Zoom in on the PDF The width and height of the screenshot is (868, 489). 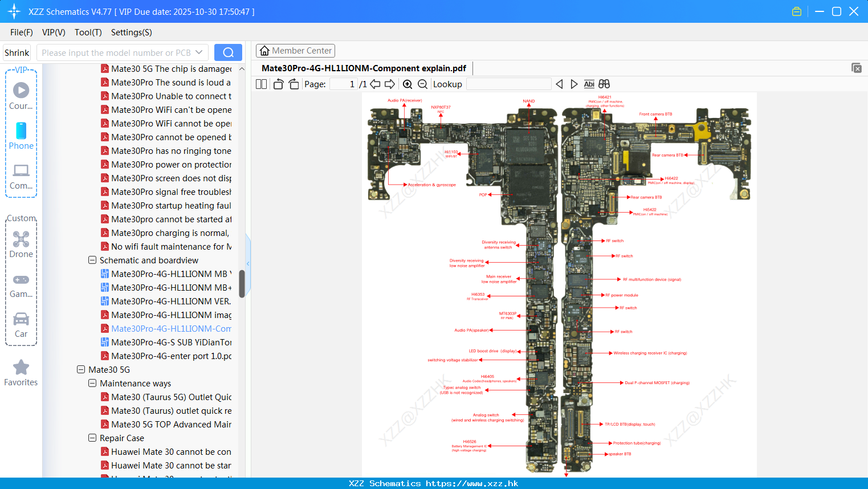point(407,84)
